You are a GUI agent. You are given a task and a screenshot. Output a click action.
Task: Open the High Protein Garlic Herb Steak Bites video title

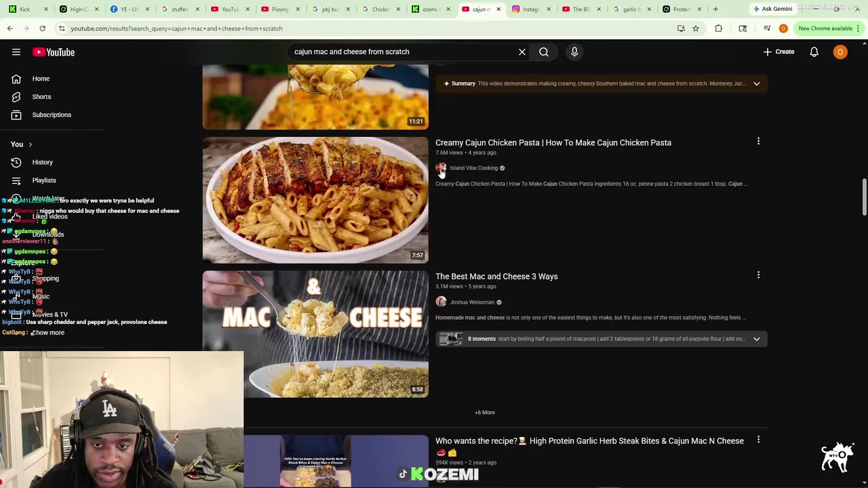tap(589, 446)
